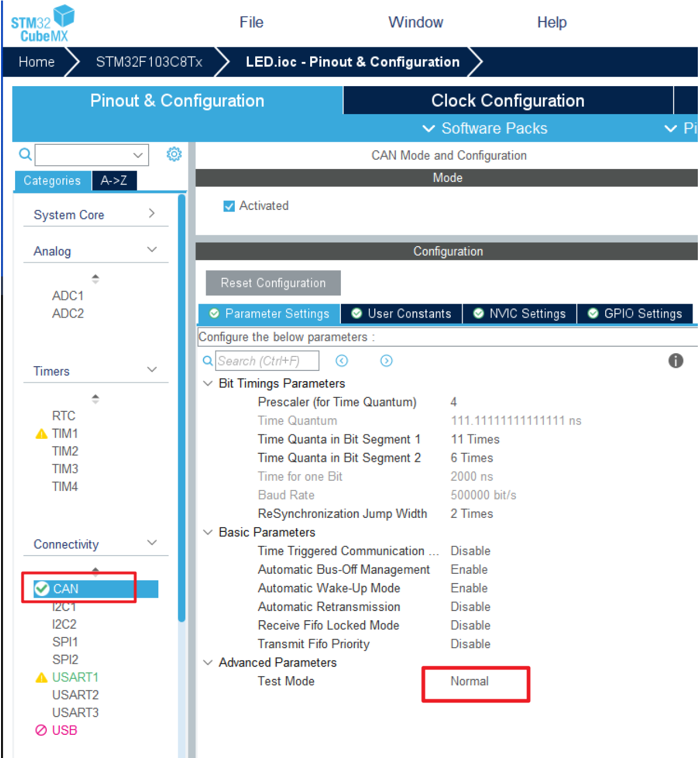This screenshot has height=758, width=700.
Task: Open the Window menu
Action: coord(416,23)
